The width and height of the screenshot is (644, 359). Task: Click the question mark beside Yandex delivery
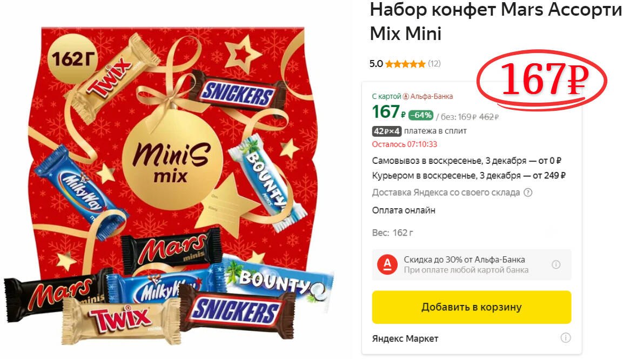pyautogui.click(x=528, y=192)
